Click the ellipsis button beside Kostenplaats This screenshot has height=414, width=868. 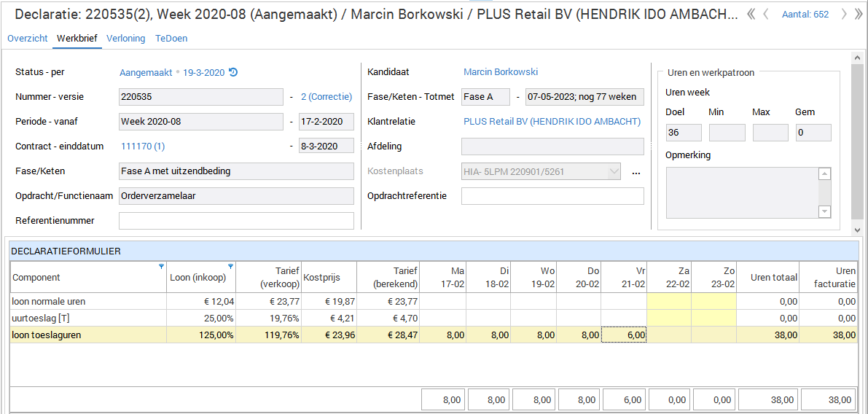(x=636, y=172)
